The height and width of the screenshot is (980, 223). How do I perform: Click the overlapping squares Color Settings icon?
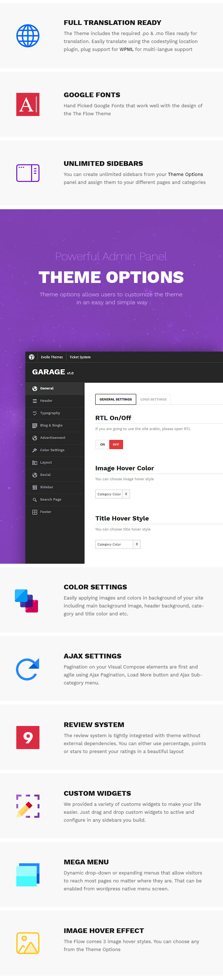pos(27,601)
